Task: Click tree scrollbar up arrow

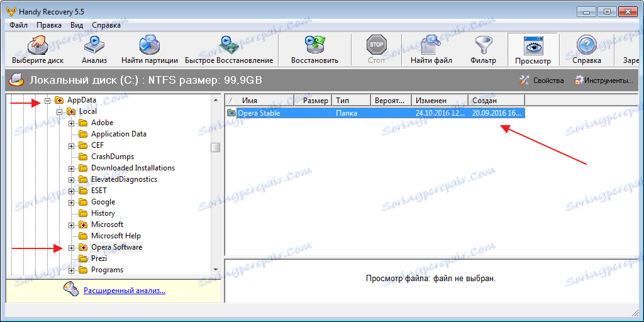Action: [x=216, y=99]
